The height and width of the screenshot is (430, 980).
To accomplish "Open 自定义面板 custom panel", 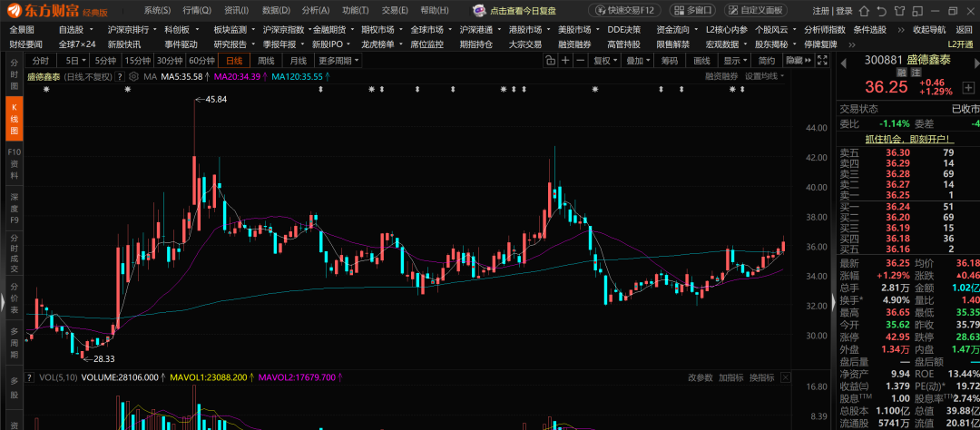I will [x=756, y=11].
